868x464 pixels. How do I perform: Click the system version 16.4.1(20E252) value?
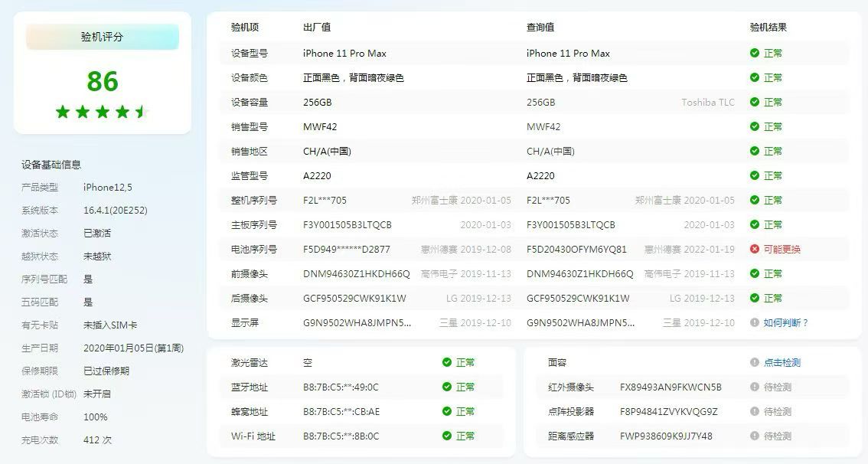[115, 211]
